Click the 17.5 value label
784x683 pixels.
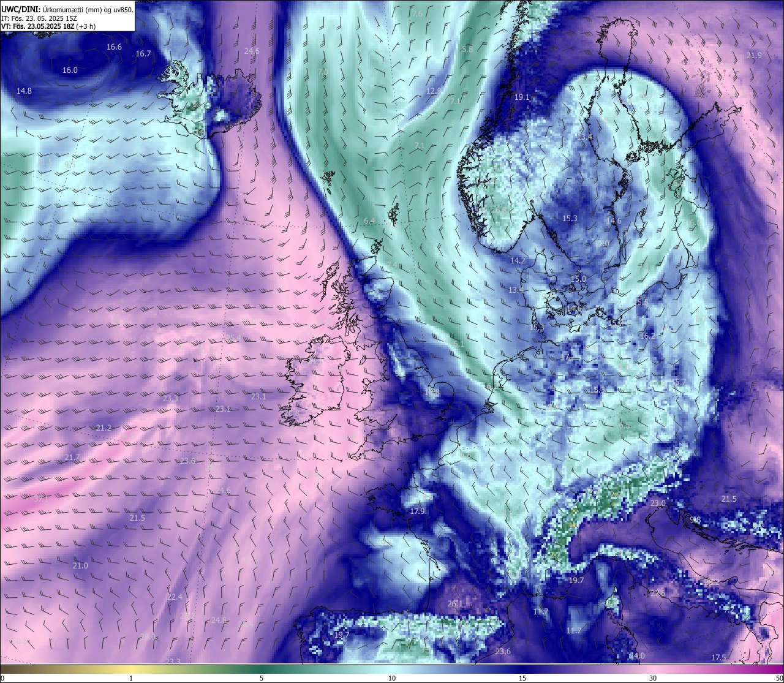[x=719, y=658]
